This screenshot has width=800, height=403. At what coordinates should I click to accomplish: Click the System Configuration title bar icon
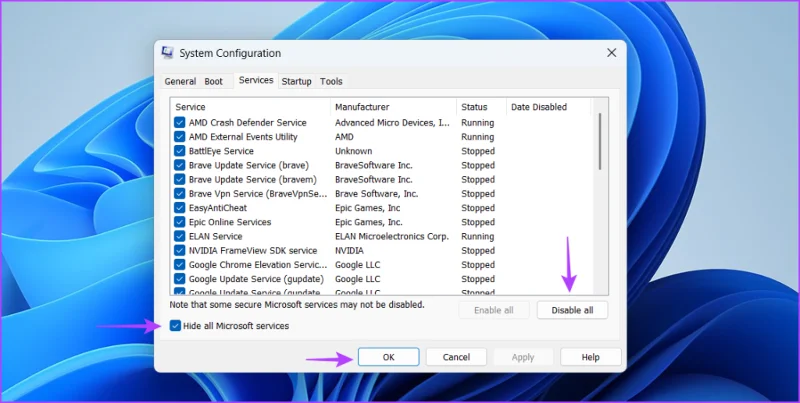coord(167,53)
